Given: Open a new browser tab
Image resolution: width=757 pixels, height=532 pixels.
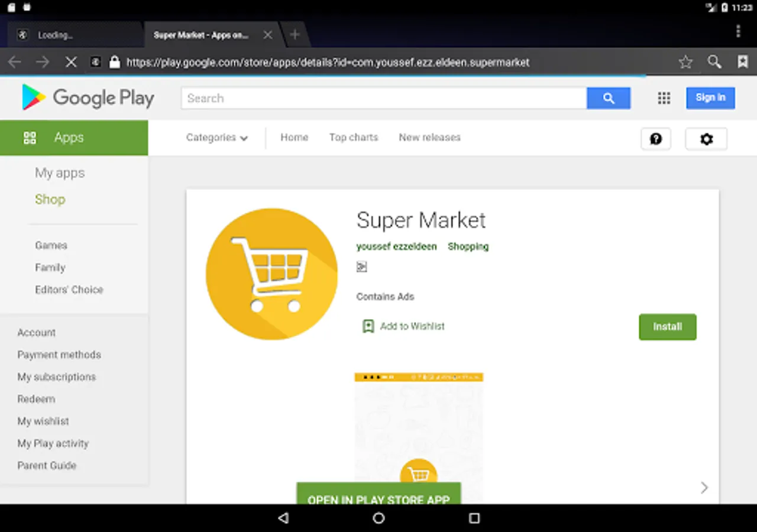Looking at the screenshot, I should click(x=295, y=35).
